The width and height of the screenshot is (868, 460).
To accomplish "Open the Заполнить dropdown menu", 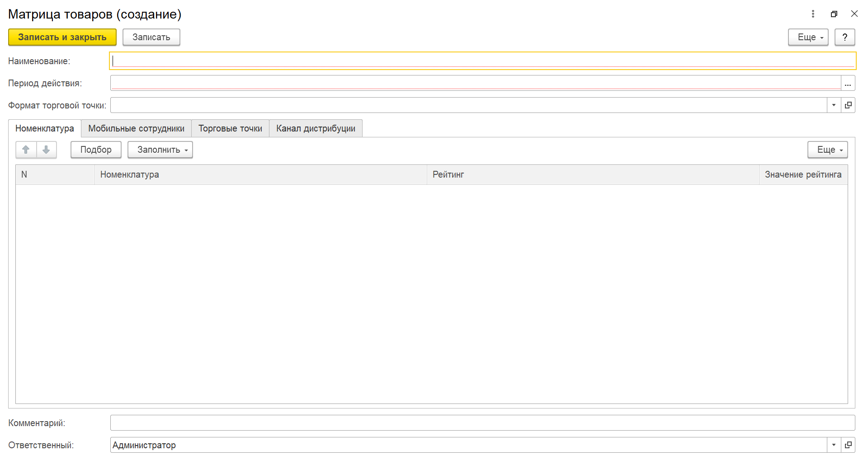I will pos(160,150).
